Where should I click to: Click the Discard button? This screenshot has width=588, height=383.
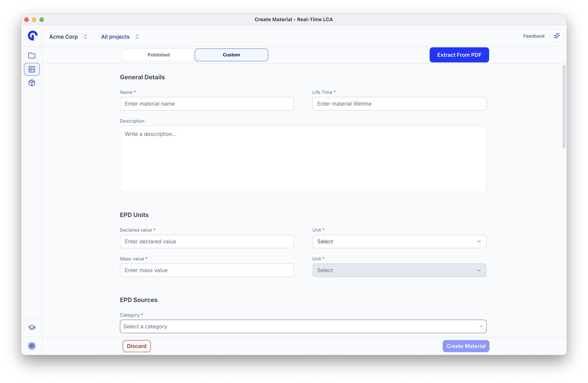pos(137,346)
